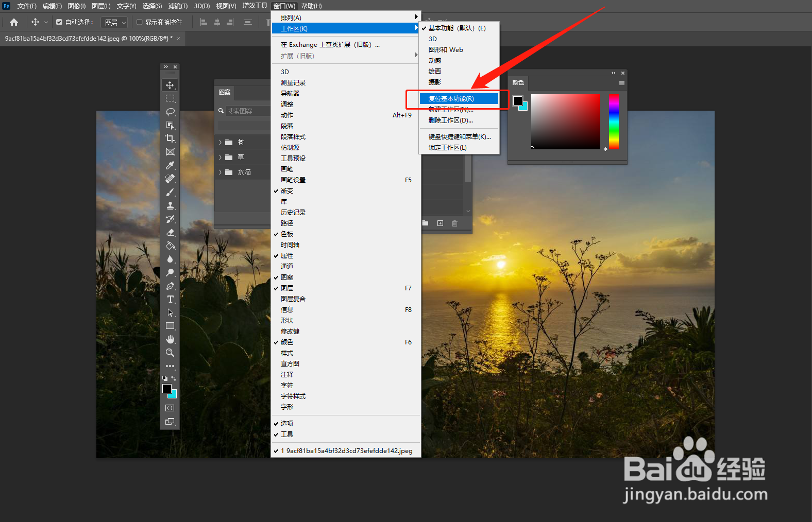Image resolution: width=812 pixels, height=522 pixels.
Task: Click the new pattern plus icon
Action: point(440,223)
